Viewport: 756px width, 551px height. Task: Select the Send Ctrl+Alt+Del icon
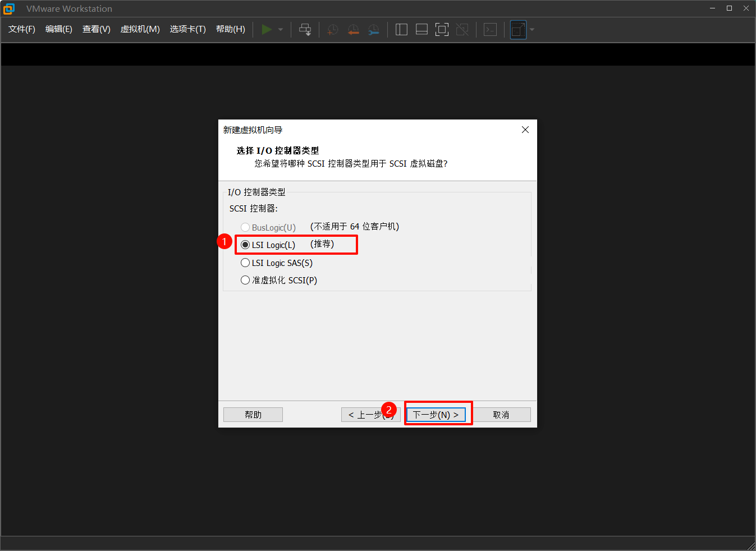[305, 29]
